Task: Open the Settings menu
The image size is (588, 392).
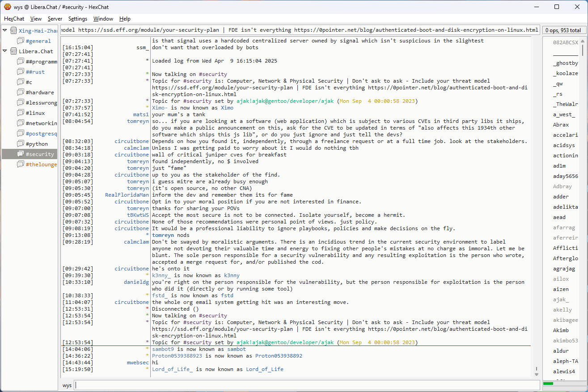Action: pos(78,19)
